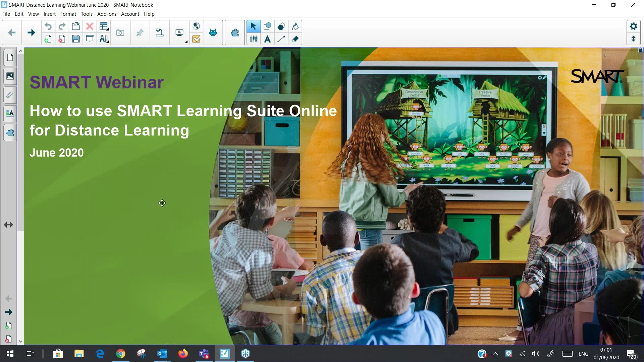Click the pin icon in the toolbar
The width and height of the screenshot is (644, 362).
click(140, 33)
